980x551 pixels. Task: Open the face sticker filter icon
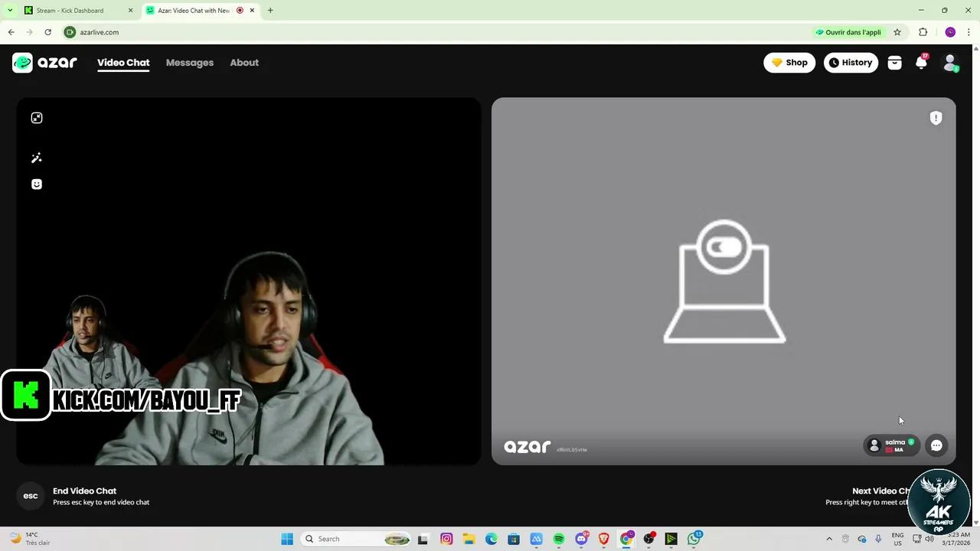click(37, 184)
